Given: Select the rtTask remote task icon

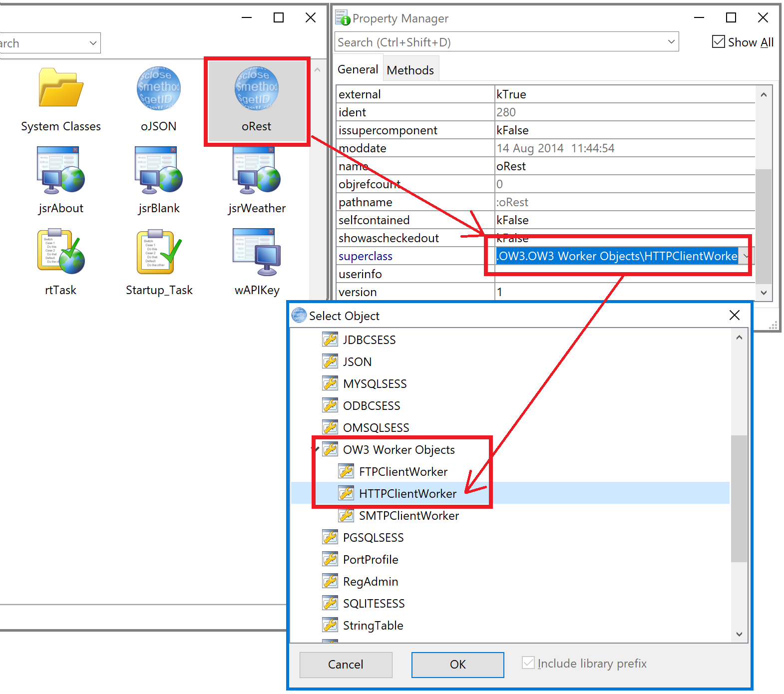Looking at the screenshot, I should [x=60, y=253].
